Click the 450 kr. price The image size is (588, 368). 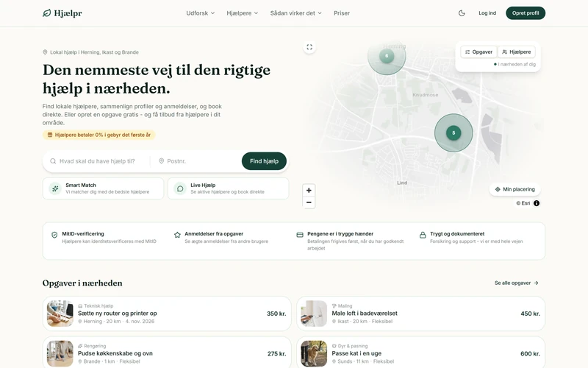(x=530, y=314)
